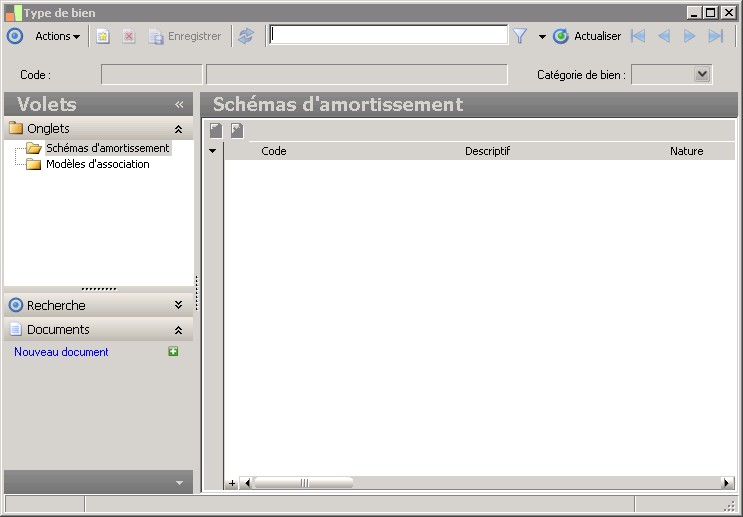Click the Onglets folder icon
743x517 pixels.
(x=16, y=128)
